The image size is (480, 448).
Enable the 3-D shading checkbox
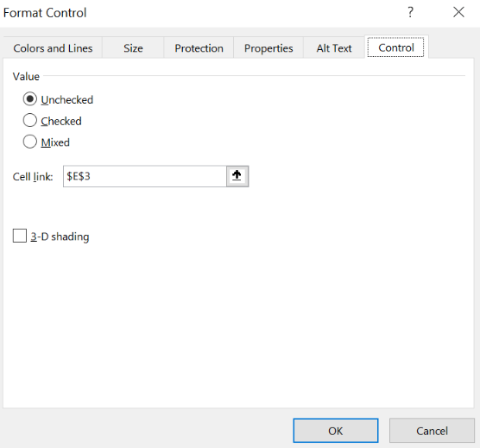20,236
